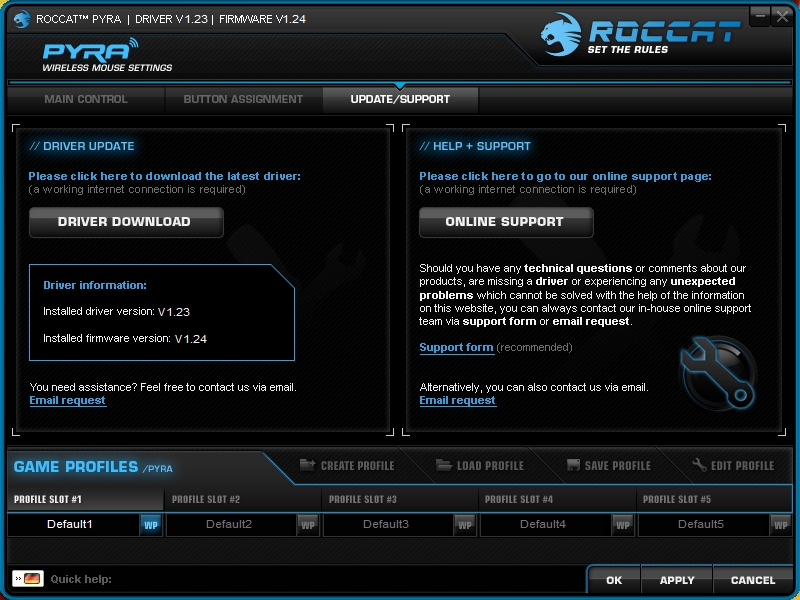This screenshot has width=800, height=600.
Task: Click the Driver information heading
Action: [x=95, y=285]
